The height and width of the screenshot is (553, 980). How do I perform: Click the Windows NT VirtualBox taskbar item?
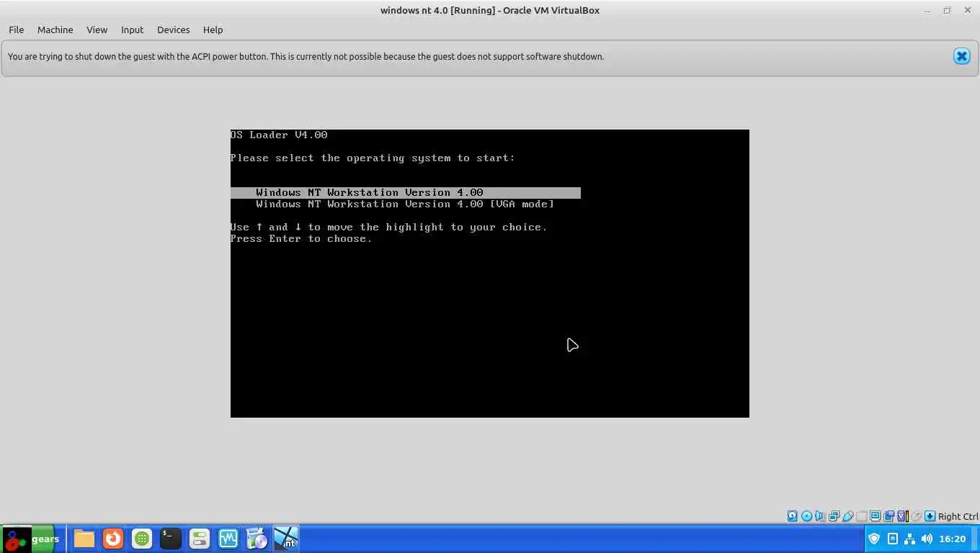tap(286, 539)
